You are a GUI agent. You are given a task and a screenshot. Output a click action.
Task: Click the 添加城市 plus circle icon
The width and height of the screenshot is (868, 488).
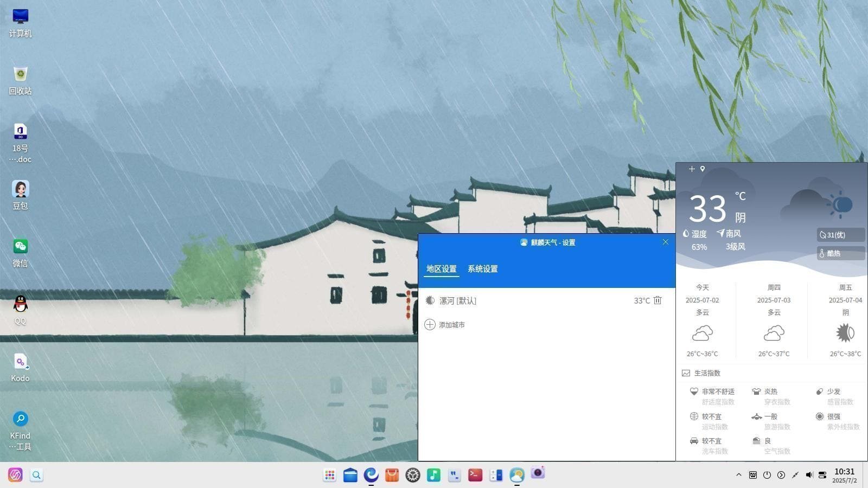[430, 325]
